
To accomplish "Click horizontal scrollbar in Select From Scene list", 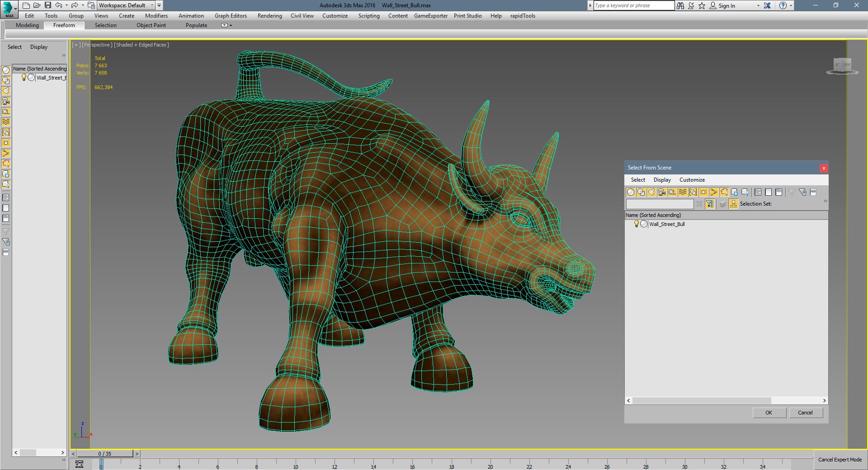I will click(x=702, y=401).
